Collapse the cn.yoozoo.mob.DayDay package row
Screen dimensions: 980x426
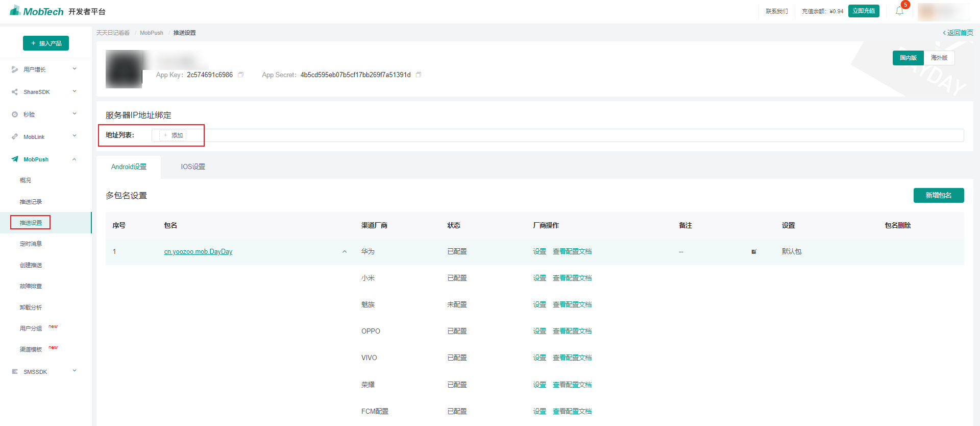[345, 251]
